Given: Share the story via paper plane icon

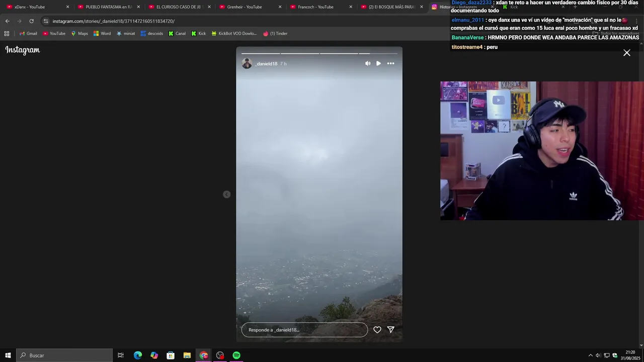Looking at the screenshot, I should [390, 330].
